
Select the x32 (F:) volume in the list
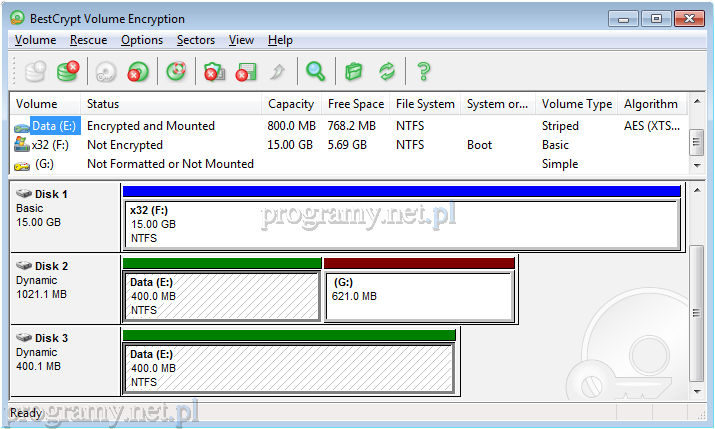click(49, 145)
